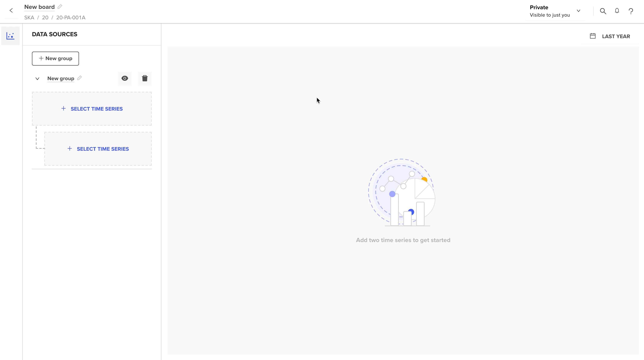Open Private visibility dropdown
The height and width of the screenshot is (360, 644).
pos(555,11)
